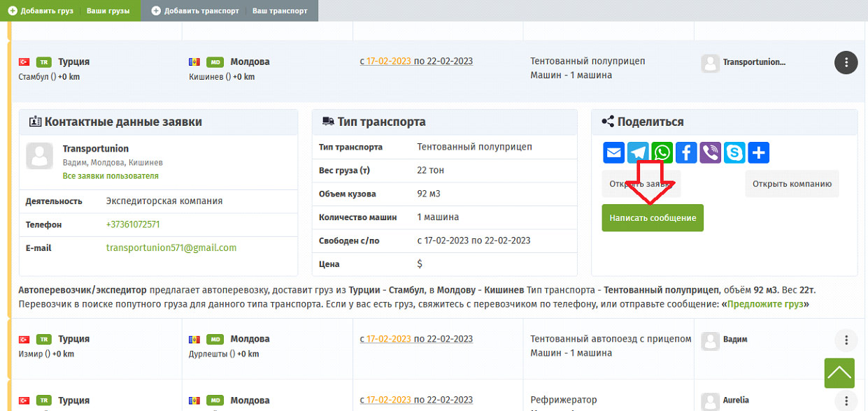Open Все заявки пользователя link

(111, 176)
